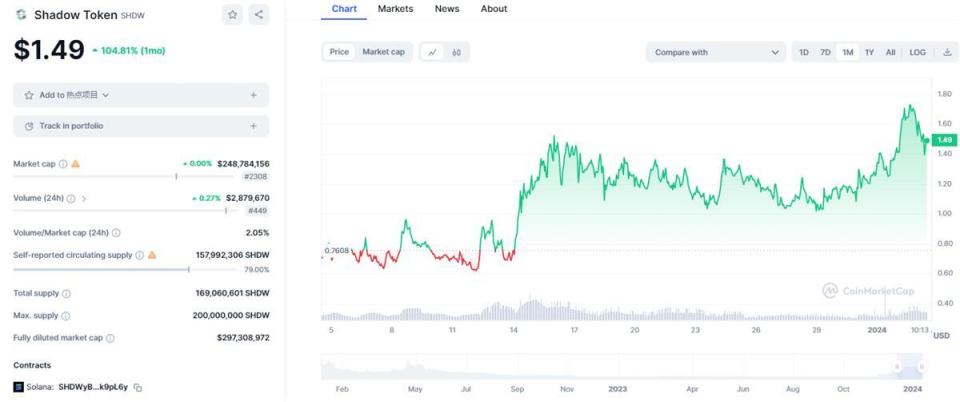Open the Markets tab
Image resolution: width=960 pixels, height=402 pixels.
[x=395, y=9]
